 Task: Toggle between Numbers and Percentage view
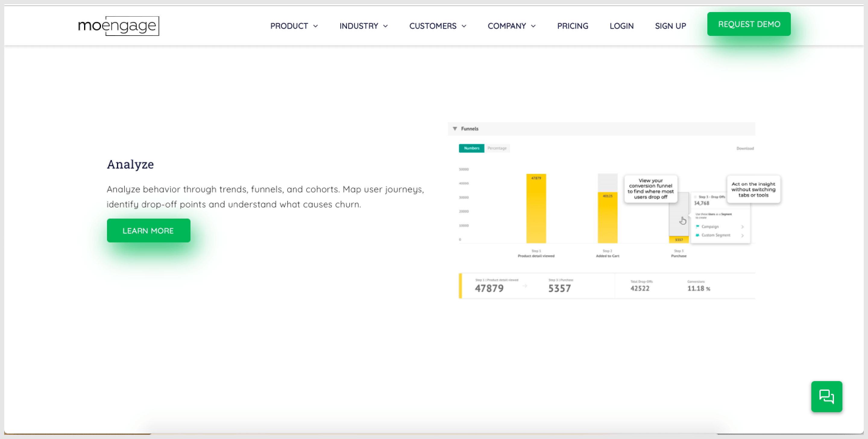[496, 148]
